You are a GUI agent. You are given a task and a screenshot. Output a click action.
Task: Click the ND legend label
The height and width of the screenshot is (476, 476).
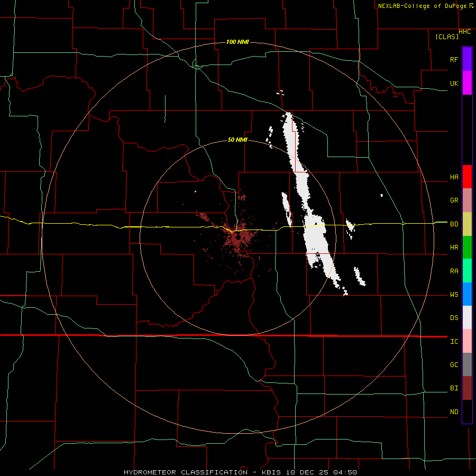click(x=454, y=411)
